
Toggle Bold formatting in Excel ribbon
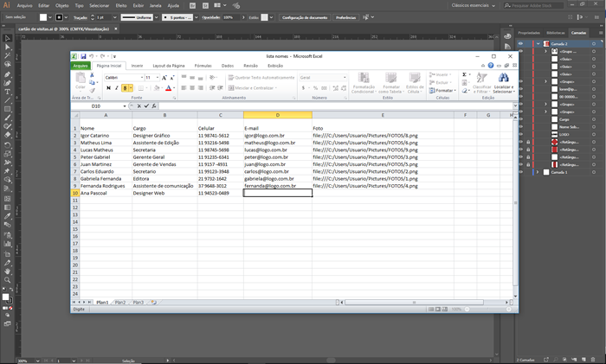click(x=108, y=88)
